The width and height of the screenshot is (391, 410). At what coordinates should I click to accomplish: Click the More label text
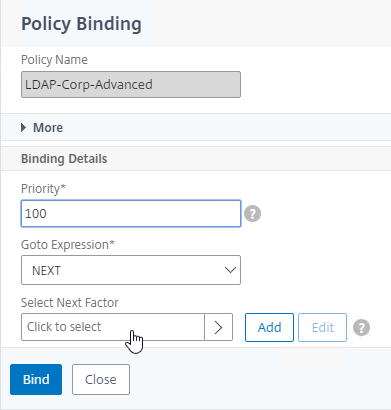48,128
